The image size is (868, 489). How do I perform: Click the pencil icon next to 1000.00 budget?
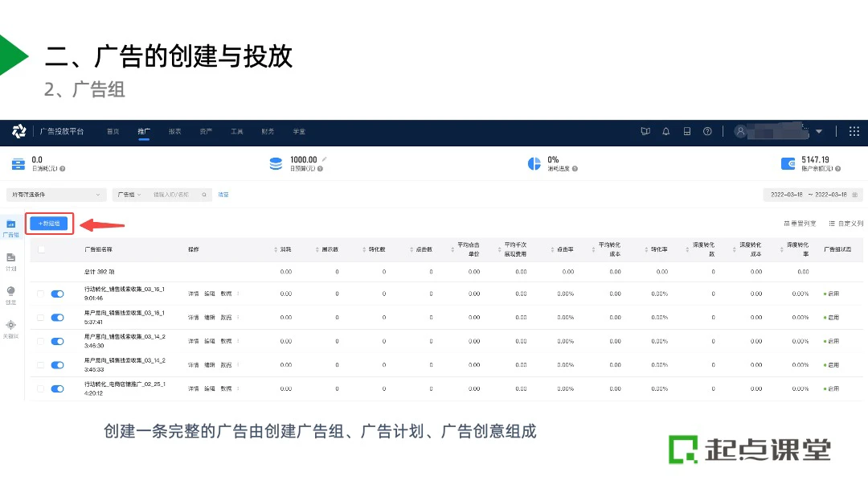pyautogui.click(x=324, y=159)
